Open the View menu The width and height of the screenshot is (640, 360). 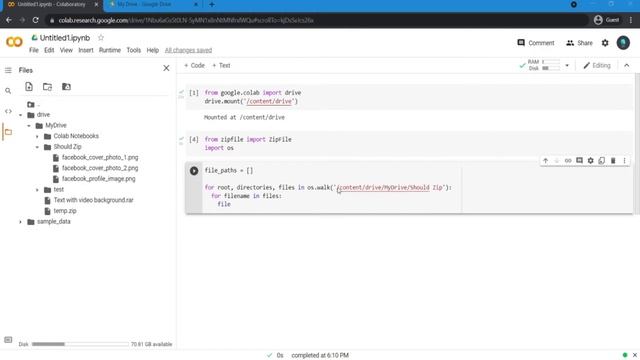[66, 50]
